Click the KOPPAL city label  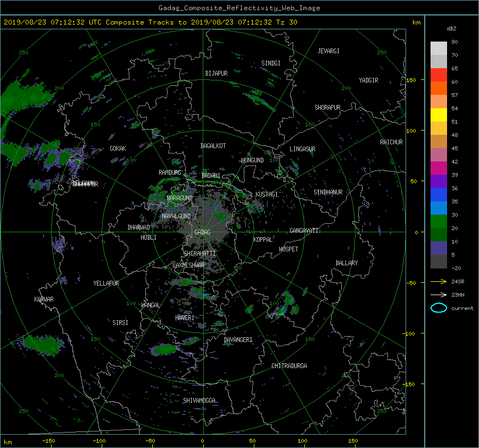(263, 240)
